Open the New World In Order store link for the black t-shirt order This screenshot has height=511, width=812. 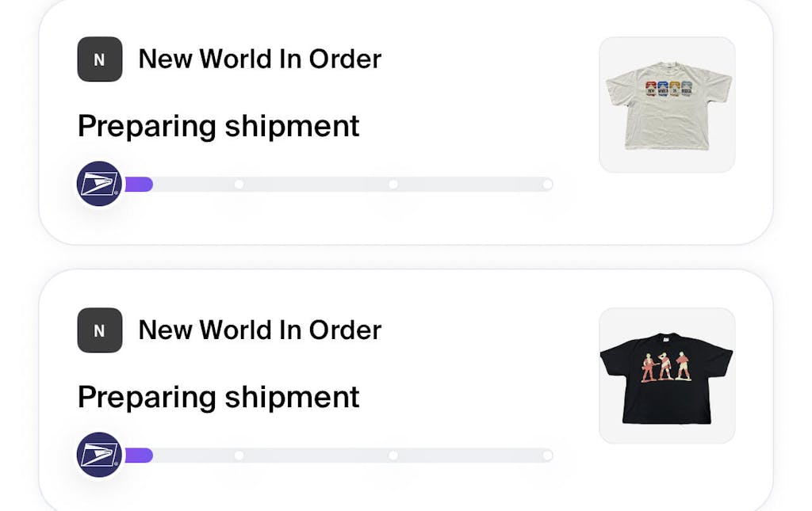click(x=259, y=330)
